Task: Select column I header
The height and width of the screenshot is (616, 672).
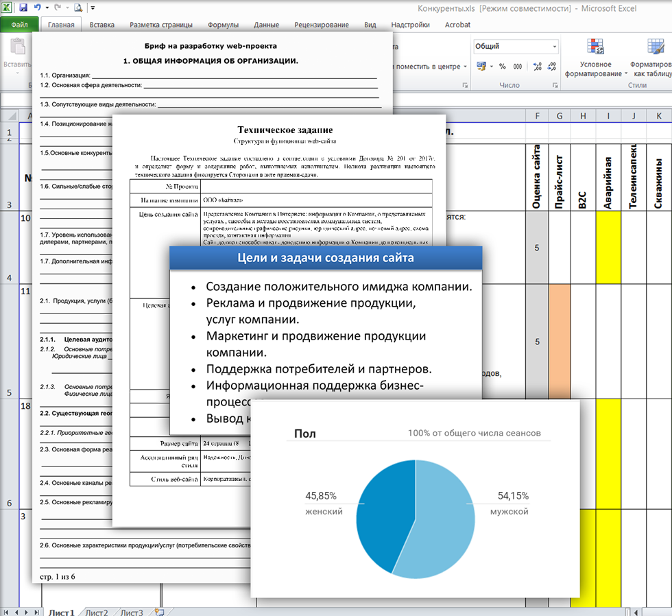Action: [x=608, y=116]
